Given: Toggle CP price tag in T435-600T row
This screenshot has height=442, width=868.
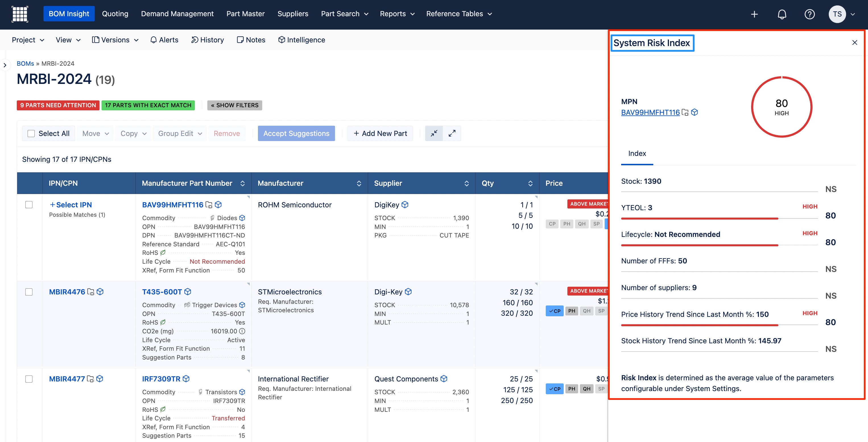Looking at the screenshot, I should 555,311.
